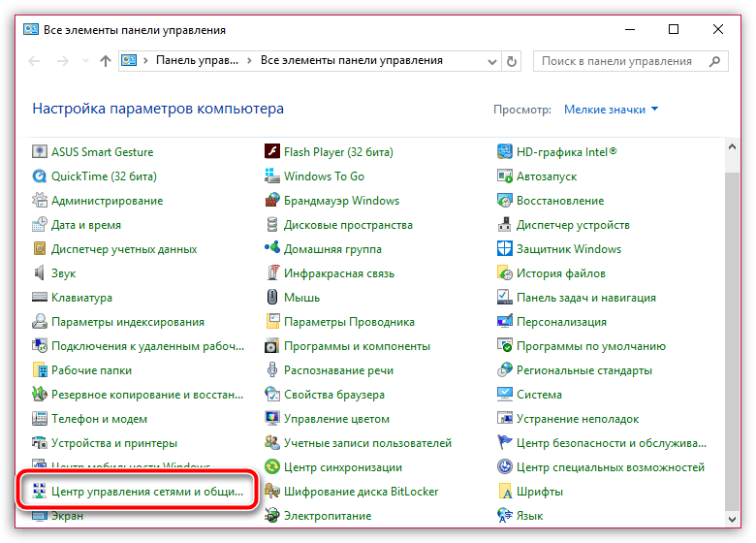Screen dimensions: 756x543
Task: Expand the address bar history dropdown
Action: pos(491,62)
